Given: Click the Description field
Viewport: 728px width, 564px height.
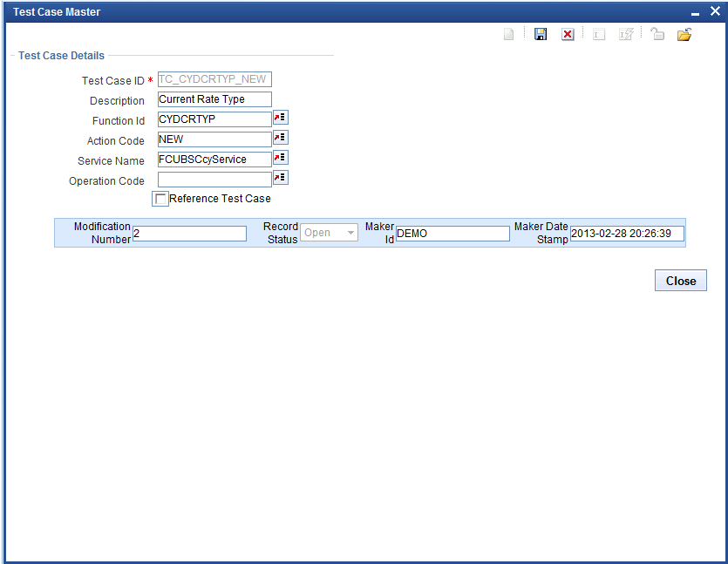Looking at the screenshot, I should [214, 99].
